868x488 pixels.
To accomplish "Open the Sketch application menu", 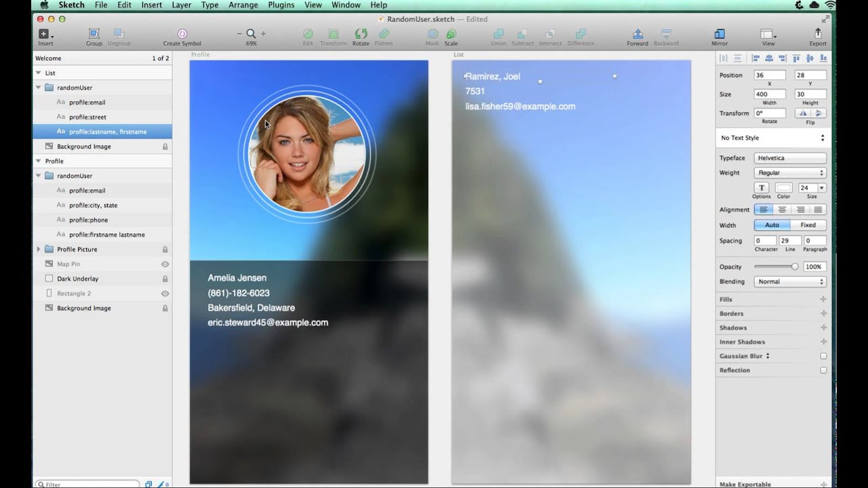I will click(x=71, y=5).
